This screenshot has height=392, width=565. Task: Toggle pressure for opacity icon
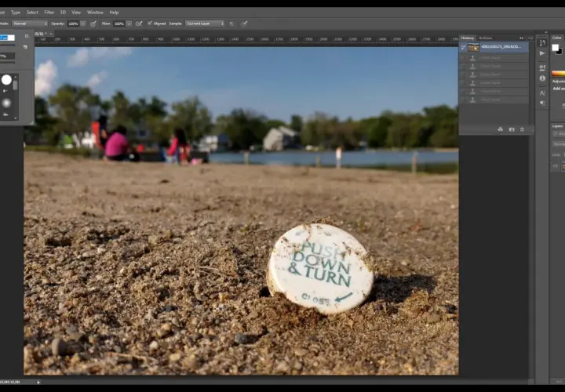point(93,24)
